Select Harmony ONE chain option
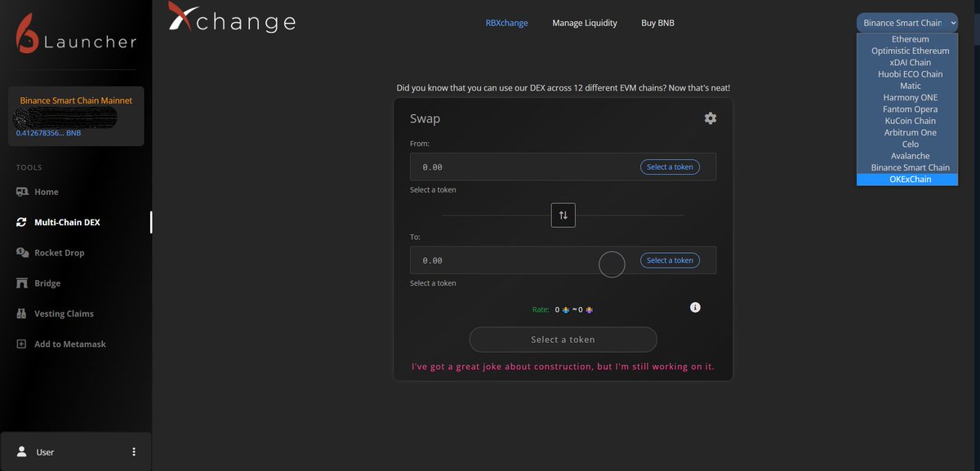 (907, 97)
